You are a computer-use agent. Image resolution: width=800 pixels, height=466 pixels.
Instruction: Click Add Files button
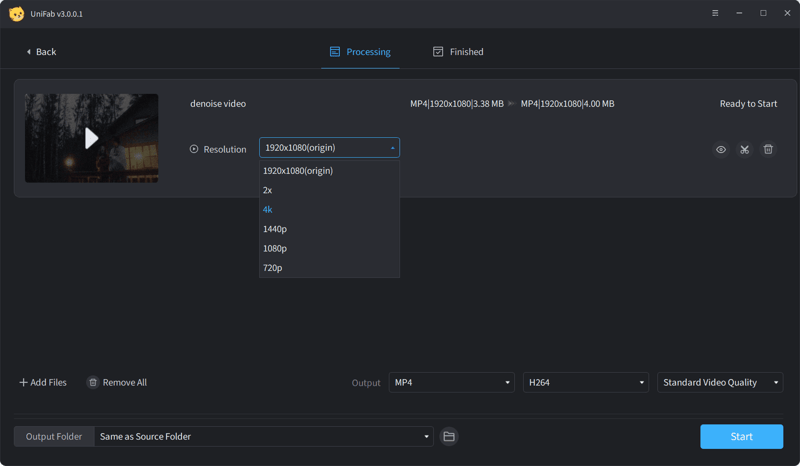pos(43,382)
